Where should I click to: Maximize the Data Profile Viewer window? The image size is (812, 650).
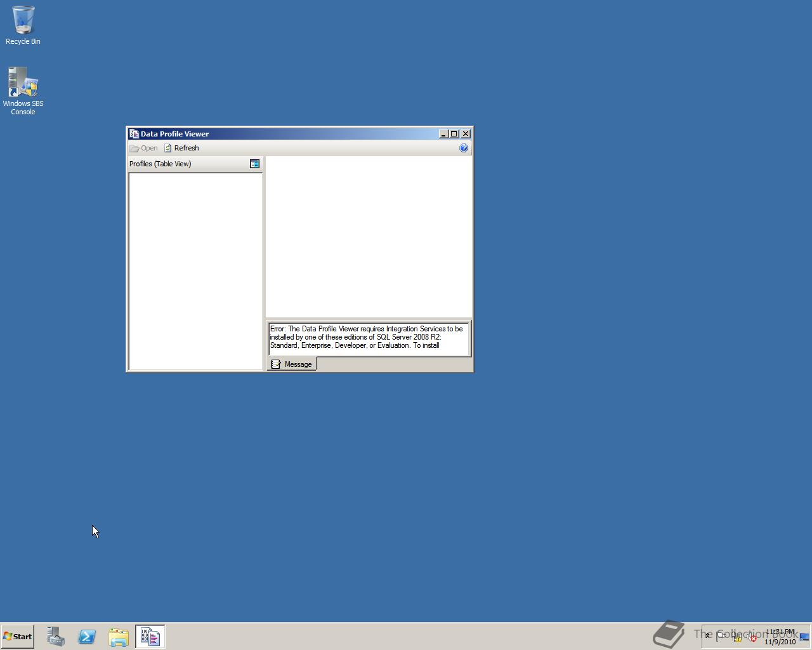(x=454, y=134)
